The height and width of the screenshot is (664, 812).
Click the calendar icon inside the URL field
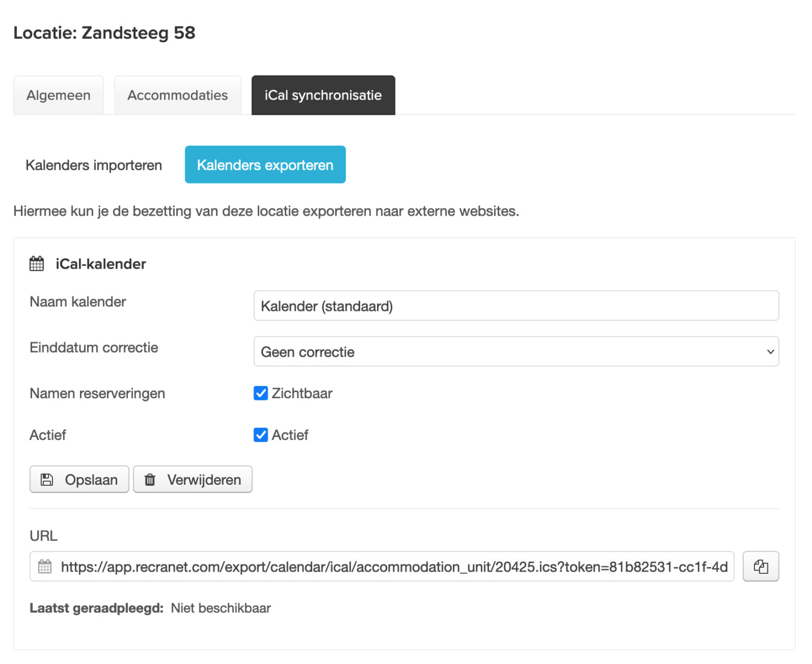coord(45,567)
